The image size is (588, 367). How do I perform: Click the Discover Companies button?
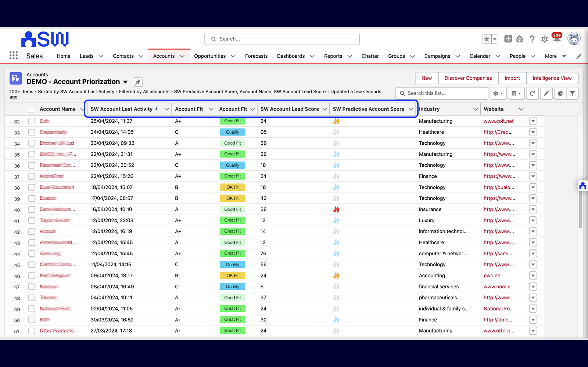coord(468,78)
